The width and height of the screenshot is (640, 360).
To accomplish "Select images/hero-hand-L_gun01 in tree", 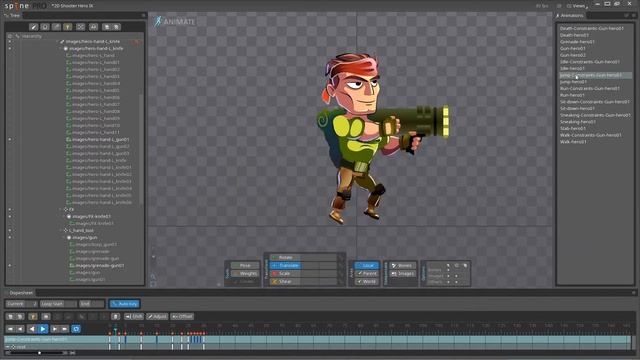I will tap(101, 140).
